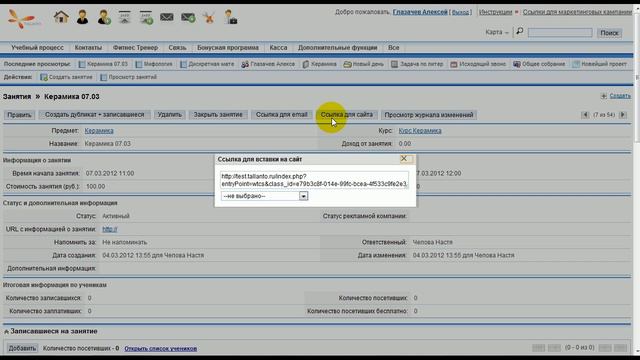The image size is (640, 360).
Task: Click the Создать link at top right
Action: (620, 96)
